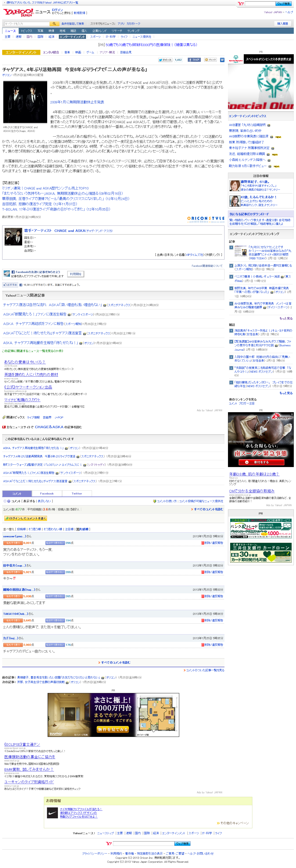Click 私もそう思う on sewsswr's comment

click(13, 543)
